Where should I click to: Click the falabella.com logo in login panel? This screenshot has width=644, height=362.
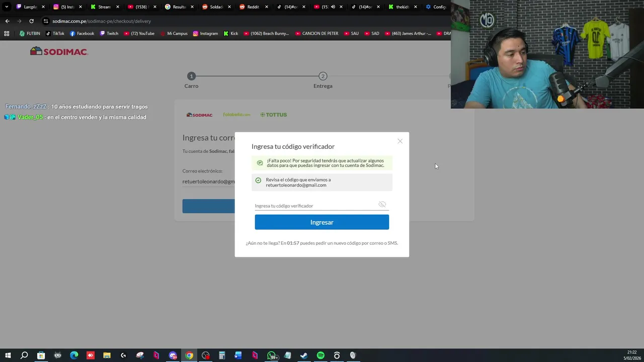coord(236,115)
